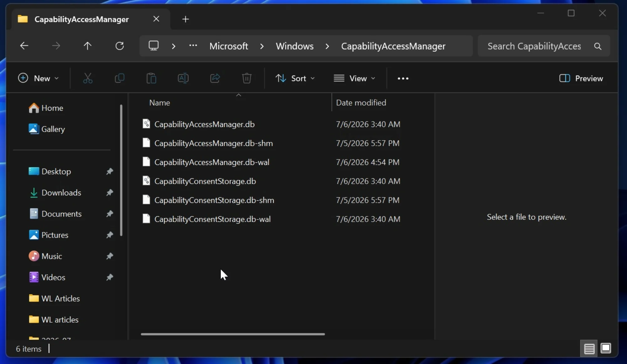Click the 7/6/2026 4:54 PM date cell
This screenshot has width=627, height=364.
point(367,162)
